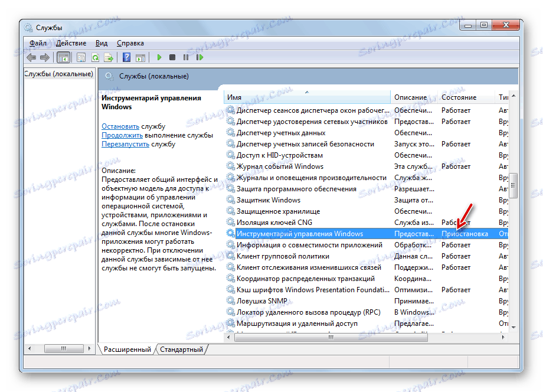Screen dimensions: 543x392
Task: Select Клиент групповой политики service
Action: pyautogui.click(x=367, y=256)
